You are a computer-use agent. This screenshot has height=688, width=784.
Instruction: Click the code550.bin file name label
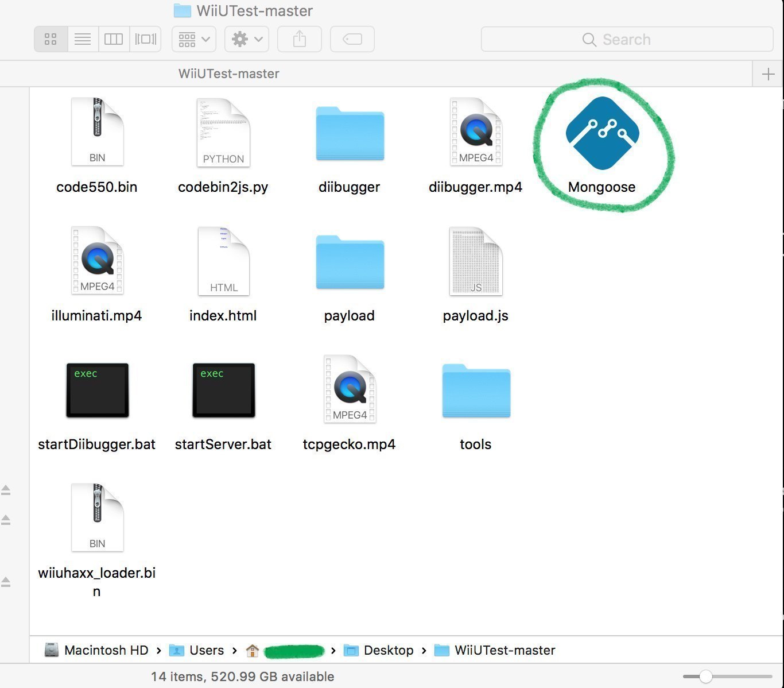pos(96,187)
